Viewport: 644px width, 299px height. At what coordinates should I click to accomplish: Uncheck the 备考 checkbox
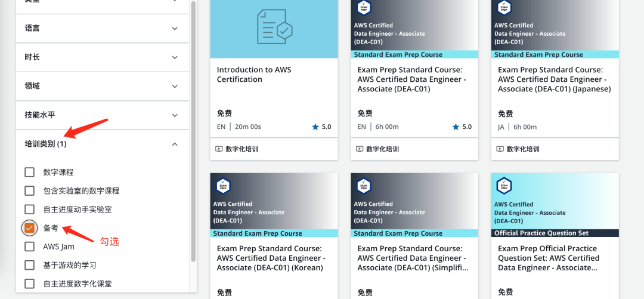click(x=29, y=228)
